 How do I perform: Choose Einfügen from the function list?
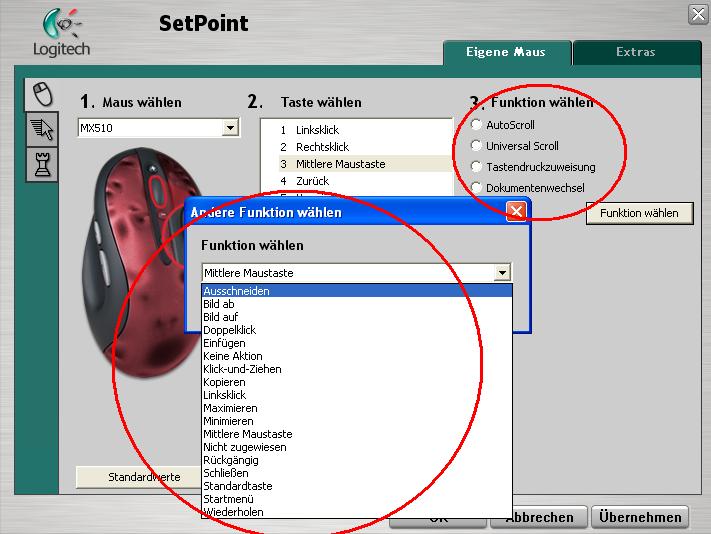(357, 343)
